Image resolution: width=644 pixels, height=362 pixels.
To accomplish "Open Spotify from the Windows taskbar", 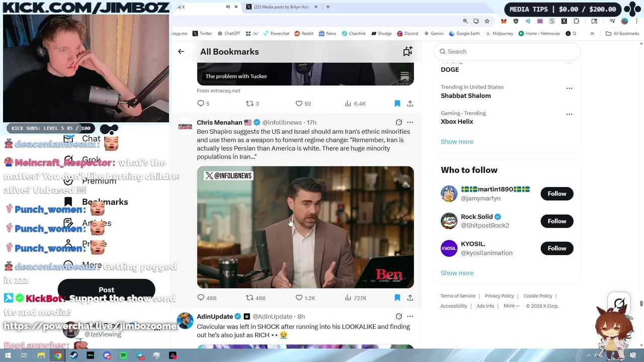I will pyautogui.click(x=123, y=355).
